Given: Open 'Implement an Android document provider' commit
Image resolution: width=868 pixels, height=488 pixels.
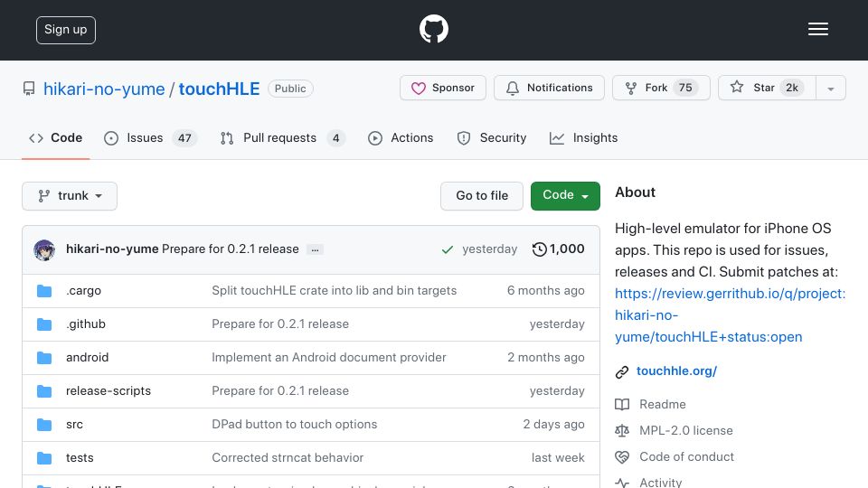Looking at the screenshot, I should (329, 358).
